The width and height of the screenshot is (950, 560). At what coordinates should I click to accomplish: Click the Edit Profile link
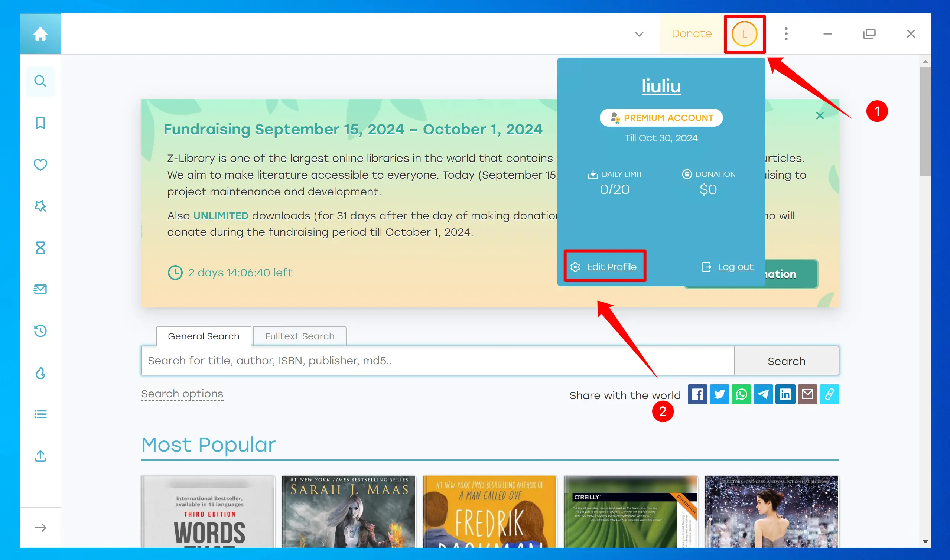tap(612, 267)
